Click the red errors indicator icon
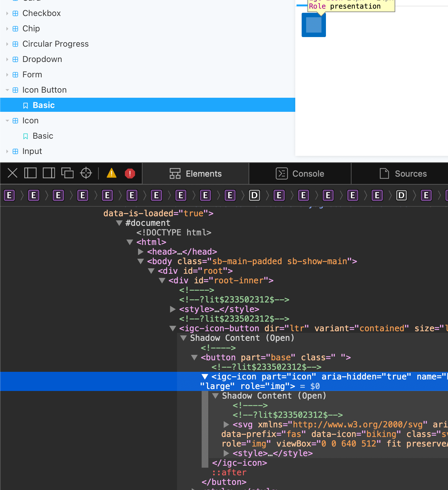 click(x=130, y=173)
